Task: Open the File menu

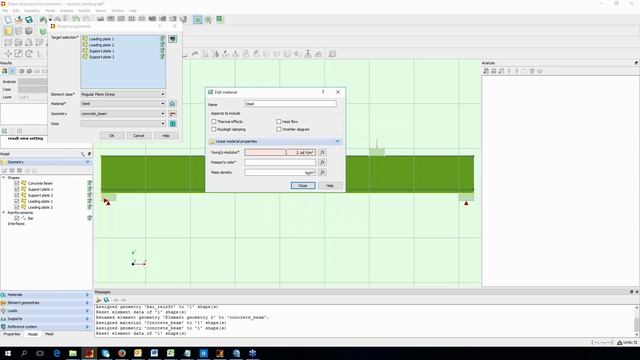Action: pyautogui.click(x=5, y=11)
